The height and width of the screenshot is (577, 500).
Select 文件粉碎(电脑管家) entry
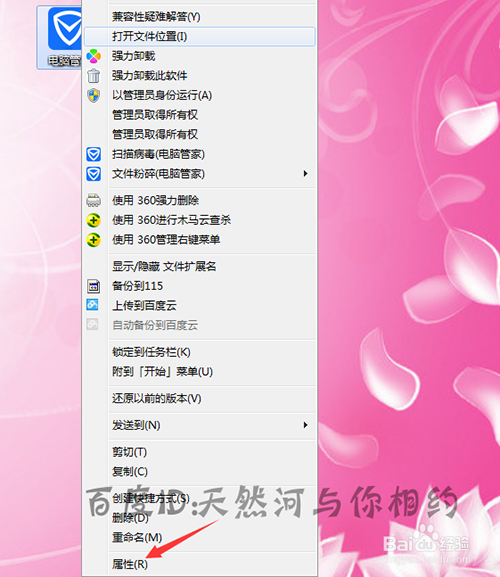pyautogui.click(x=200, y=174)
